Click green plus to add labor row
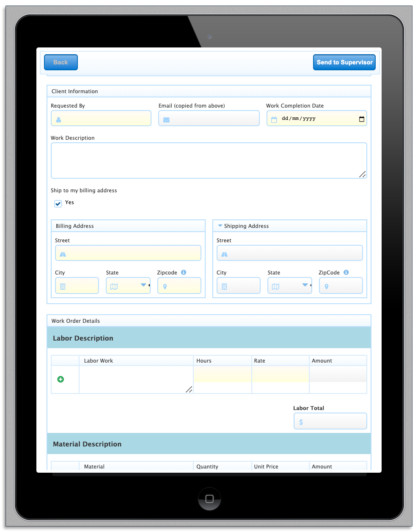Image resolution: width=418 pixels, height=532 pixels. (x=60, y=379)
